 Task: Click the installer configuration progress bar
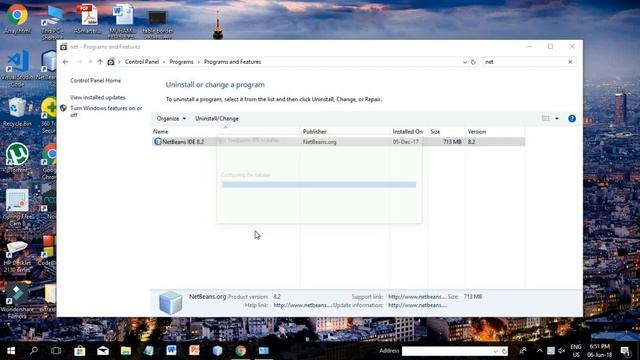coord(319,185)
